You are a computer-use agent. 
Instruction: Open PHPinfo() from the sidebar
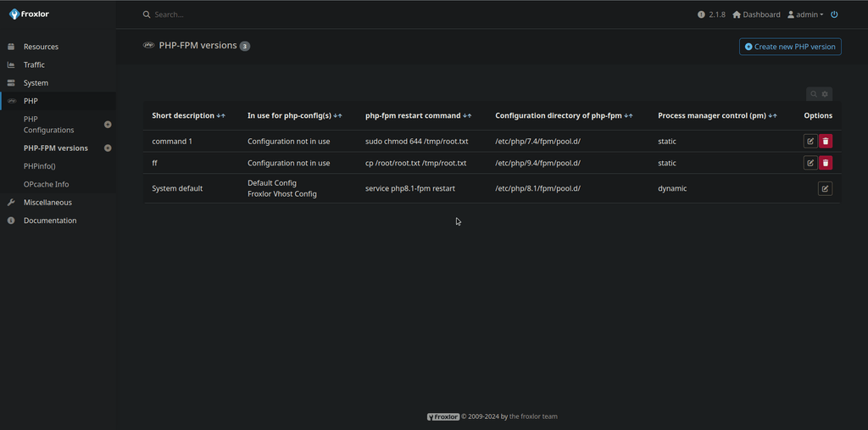point(39,166)
